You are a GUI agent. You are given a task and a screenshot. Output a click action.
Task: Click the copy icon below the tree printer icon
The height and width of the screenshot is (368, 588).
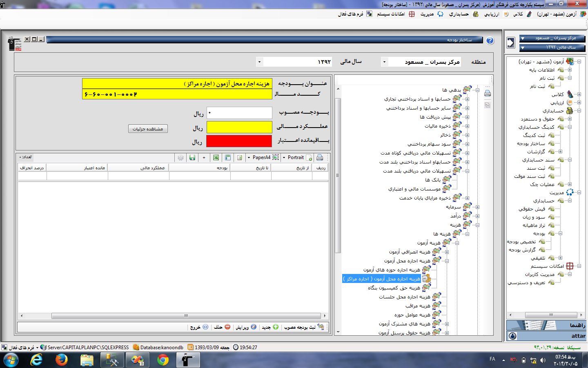point(488,105)
